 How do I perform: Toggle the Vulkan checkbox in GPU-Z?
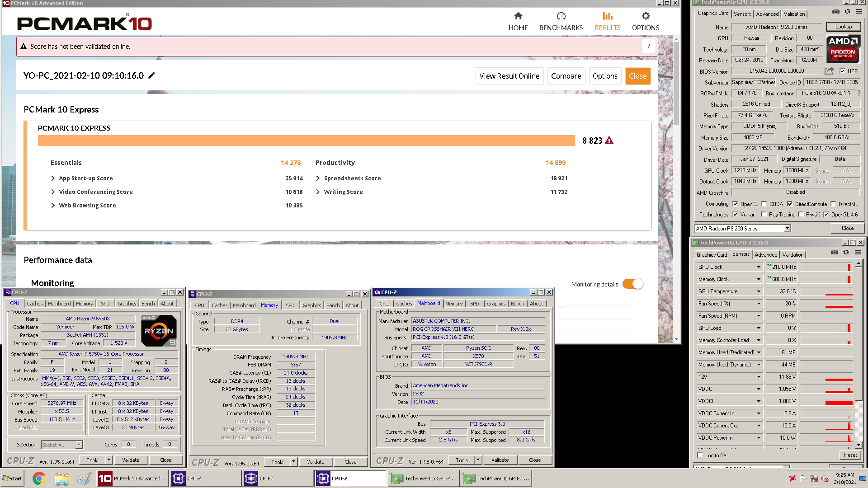[x=735, y=214]
